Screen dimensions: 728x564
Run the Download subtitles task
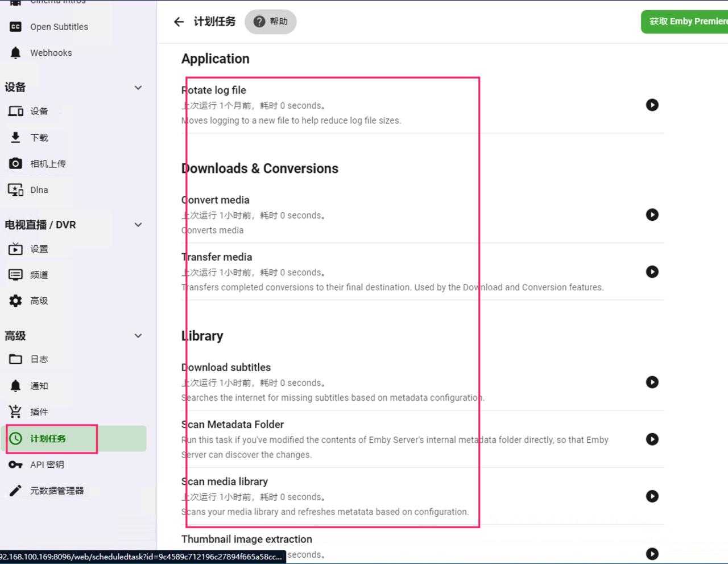point(652,382)
